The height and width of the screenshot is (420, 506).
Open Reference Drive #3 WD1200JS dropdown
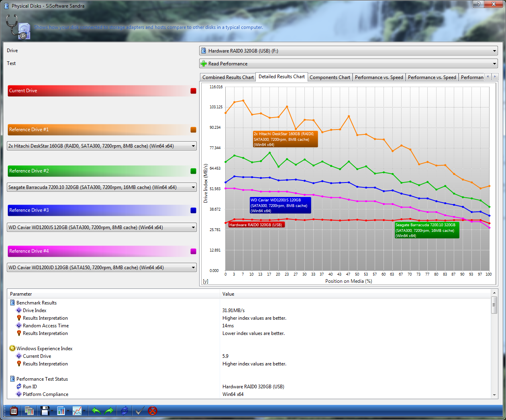pos(102,227)
